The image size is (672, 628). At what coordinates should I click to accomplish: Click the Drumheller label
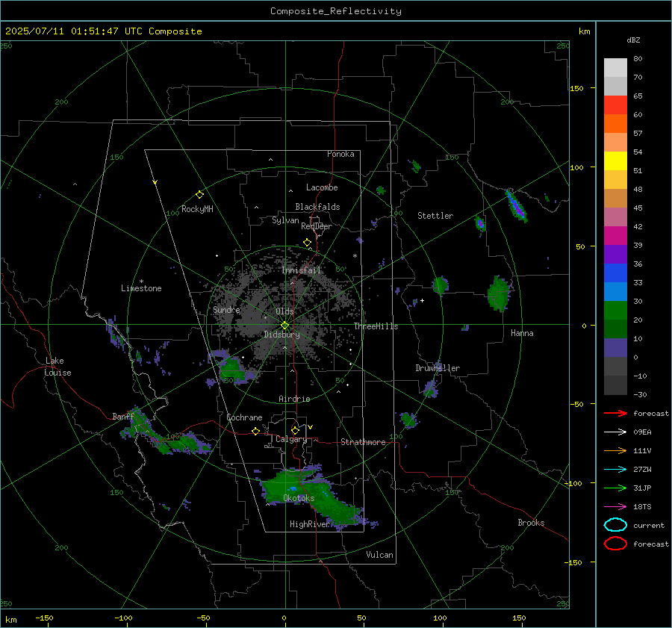pos(438,368)
